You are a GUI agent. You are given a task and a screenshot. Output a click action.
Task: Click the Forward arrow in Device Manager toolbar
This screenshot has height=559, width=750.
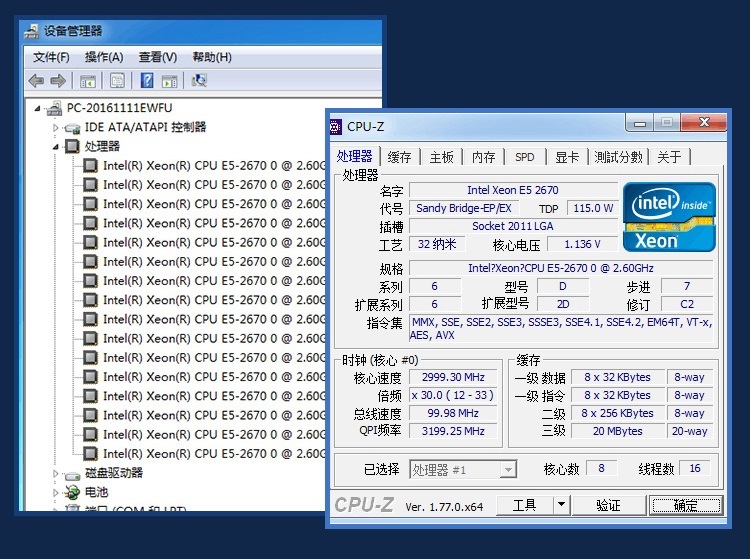point(58,80)
